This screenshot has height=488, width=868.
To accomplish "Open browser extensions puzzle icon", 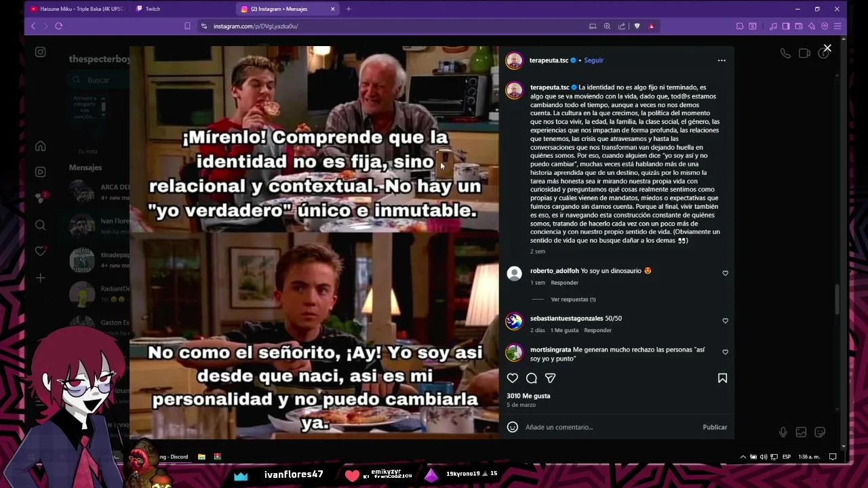I will [x=740, y=26].
